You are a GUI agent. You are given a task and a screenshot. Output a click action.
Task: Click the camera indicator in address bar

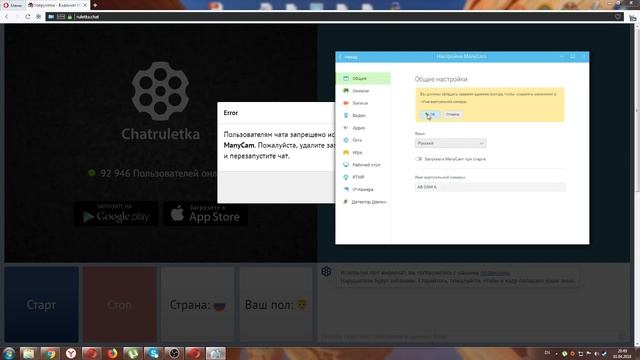(51, 17)
